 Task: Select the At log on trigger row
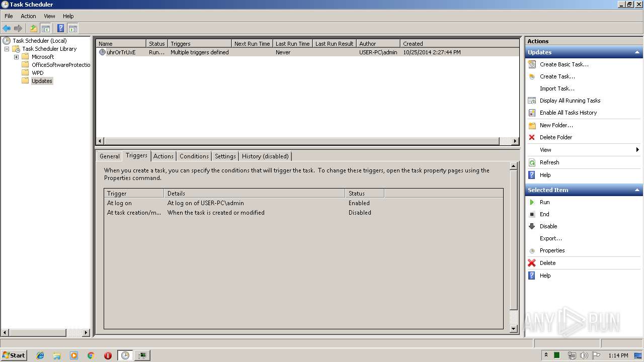[303, 203]
